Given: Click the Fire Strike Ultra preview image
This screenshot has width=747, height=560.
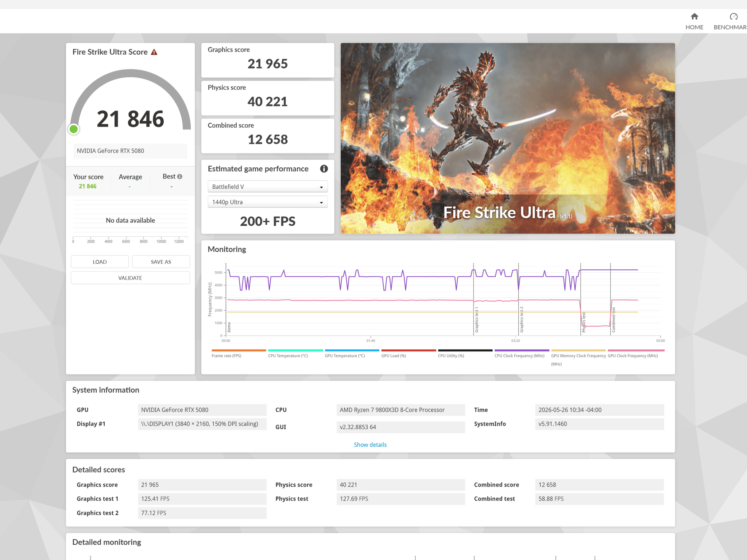Looking at the screenshot, I should [508, 139].
